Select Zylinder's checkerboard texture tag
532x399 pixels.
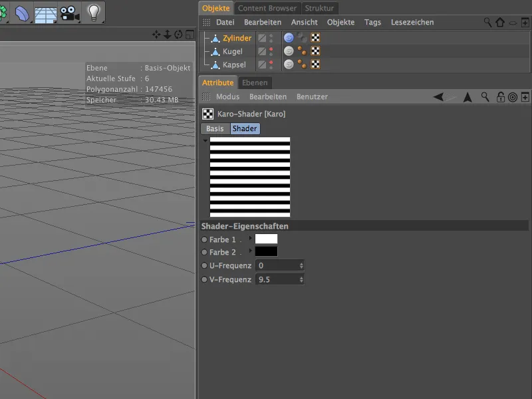[x=315, y=37]
